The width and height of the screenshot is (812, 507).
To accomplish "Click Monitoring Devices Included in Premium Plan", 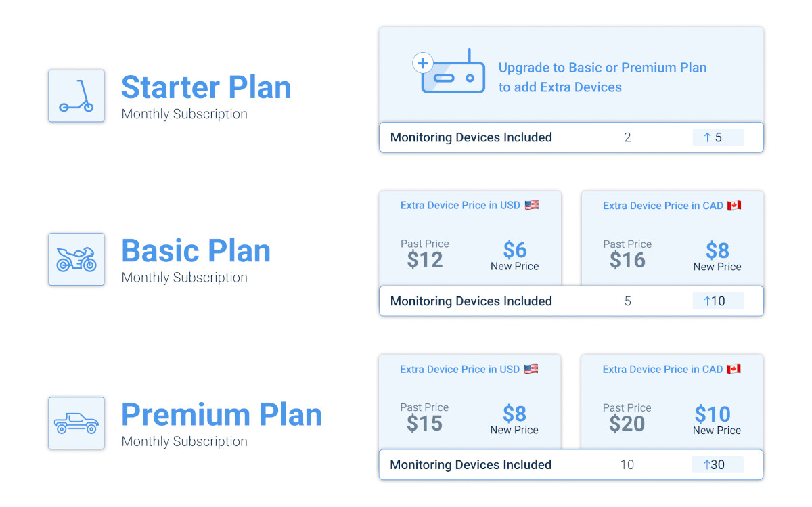I will (471, 465).
